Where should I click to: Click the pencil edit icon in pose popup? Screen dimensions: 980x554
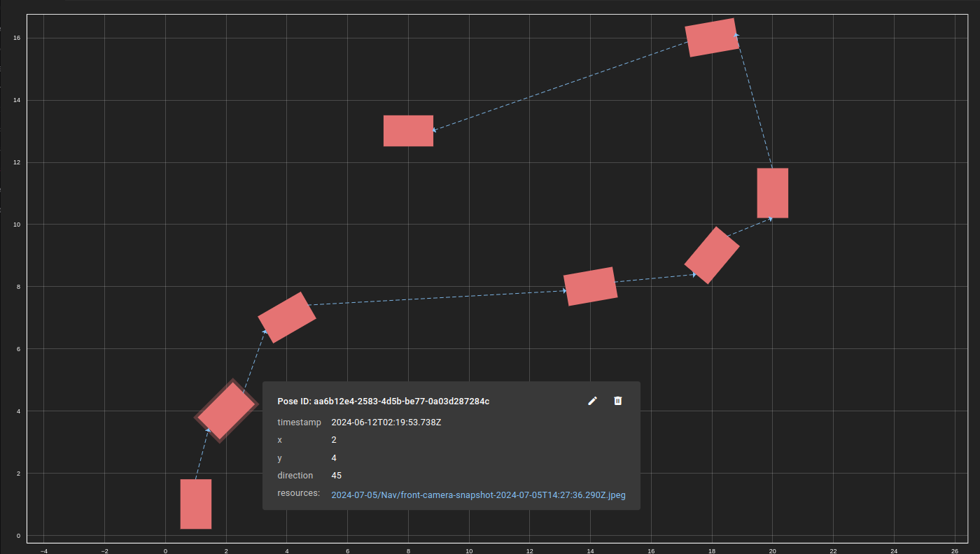pyautogui.click(x=593, y=401)
